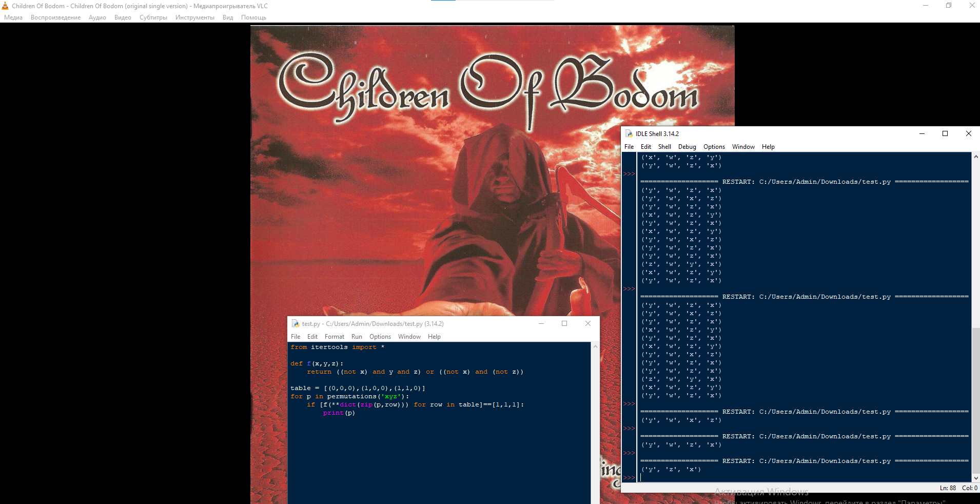Click the VLC window title 'Children Of Bodom'
980x504 pixels.
tap(140, 6)
